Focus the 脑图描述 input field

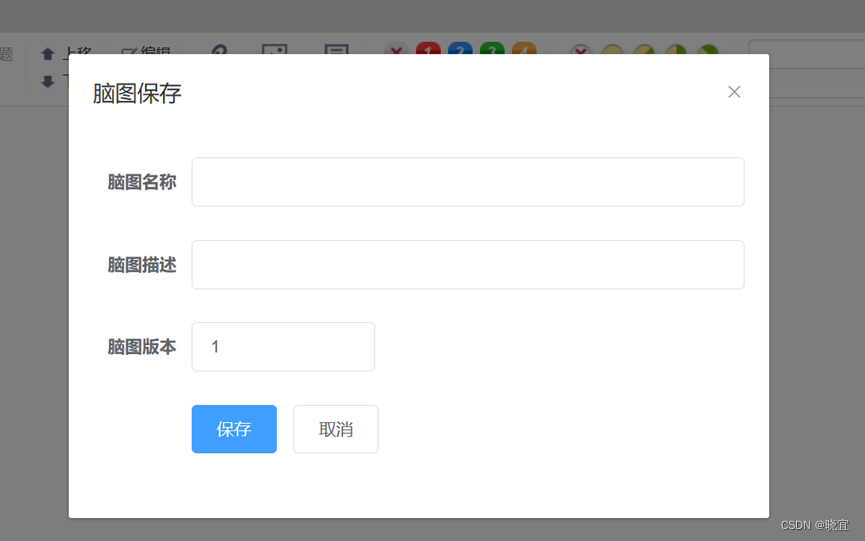[x=468, y=265]
